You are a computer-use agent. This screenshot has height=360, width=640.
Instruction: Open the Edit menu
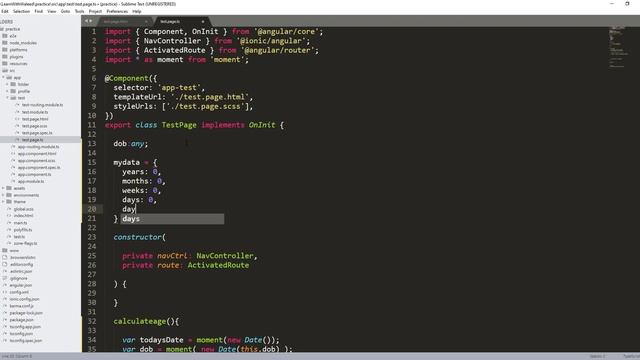tap(4, 11)
